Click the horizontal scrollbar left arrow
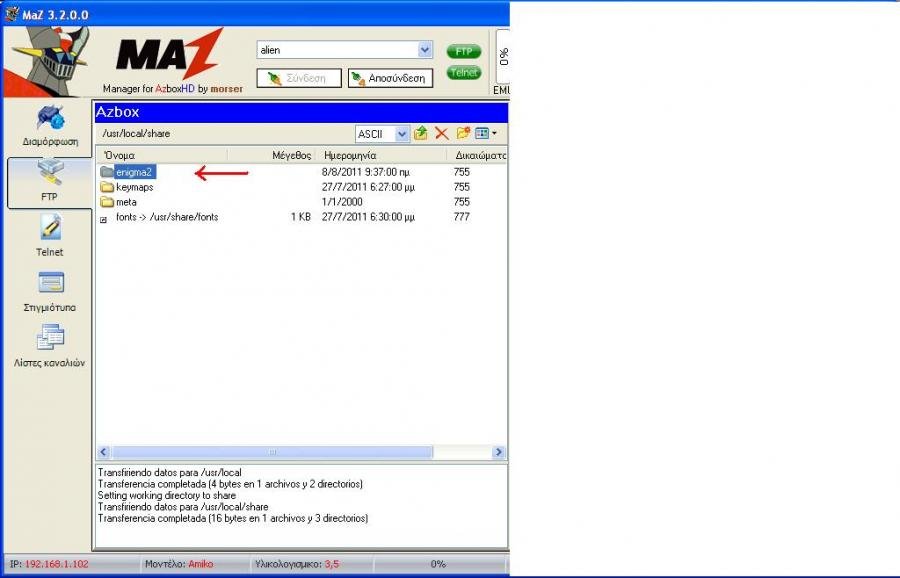Image resolution: width=900 pixels, height=578 pixels. click(x=104, y=452)
